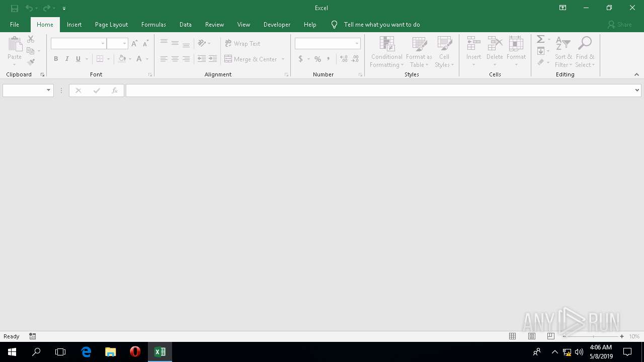Click the Fill down arrow icon

(540, 51)
